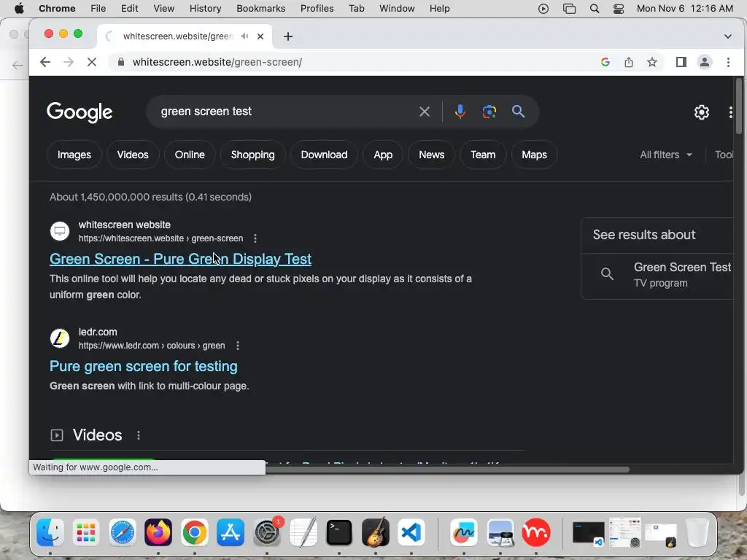Open Terminal from the dock
The image size is (747, 560).
[339, 532]
